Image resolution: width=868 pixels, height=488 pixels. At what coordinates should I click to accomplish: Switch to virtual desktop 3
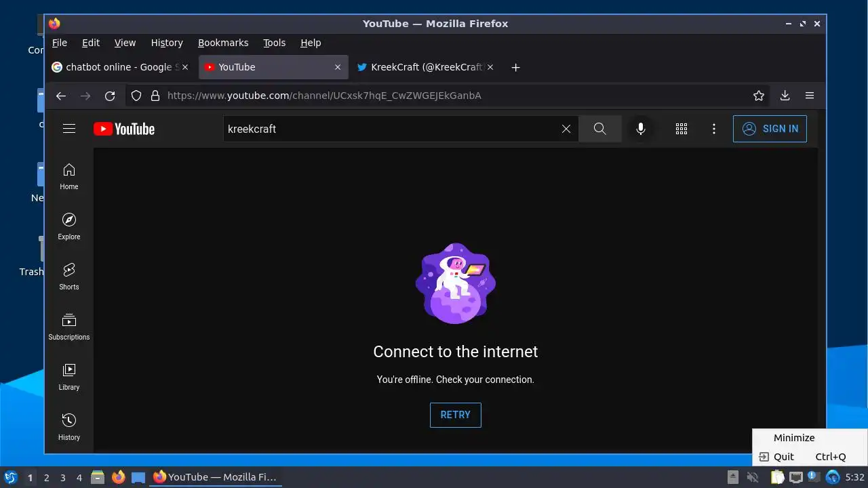63,478
